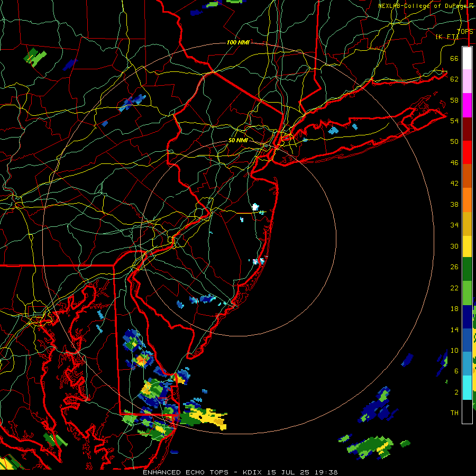Screen dimensions: 476x476
Task: Select the dark green legend swatch
Action: coord(467,269)
